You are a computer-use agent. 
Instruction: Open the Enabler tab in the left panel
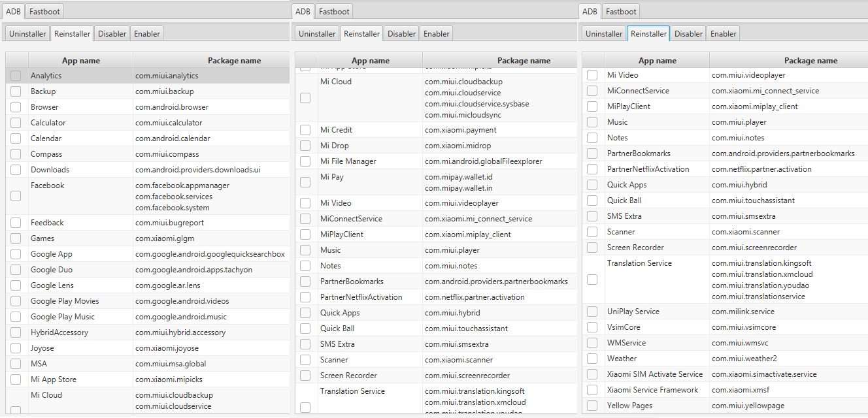147,34
